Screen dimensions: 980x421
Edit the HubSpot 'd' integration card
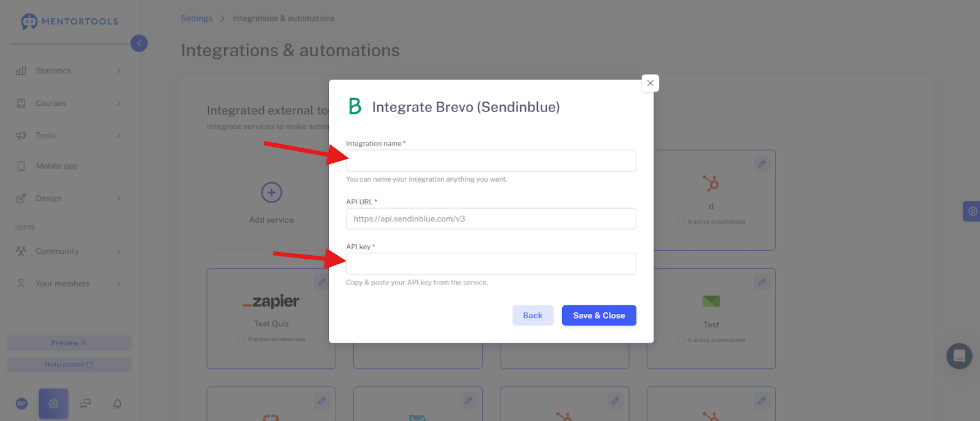[x=761, y=164]
